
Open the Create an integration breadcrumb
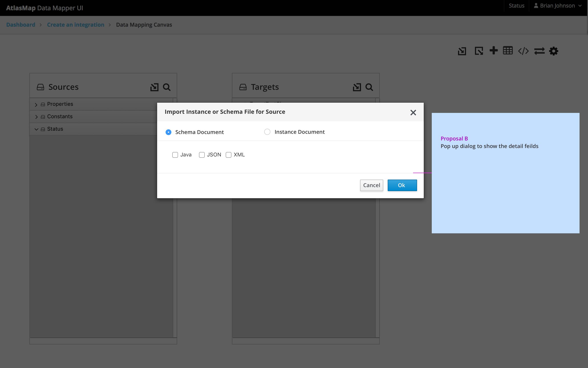[x=75, y=25]
